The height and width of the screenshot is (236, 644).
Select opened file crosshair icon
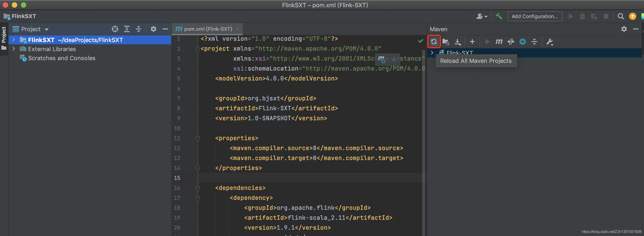[115, 29]
